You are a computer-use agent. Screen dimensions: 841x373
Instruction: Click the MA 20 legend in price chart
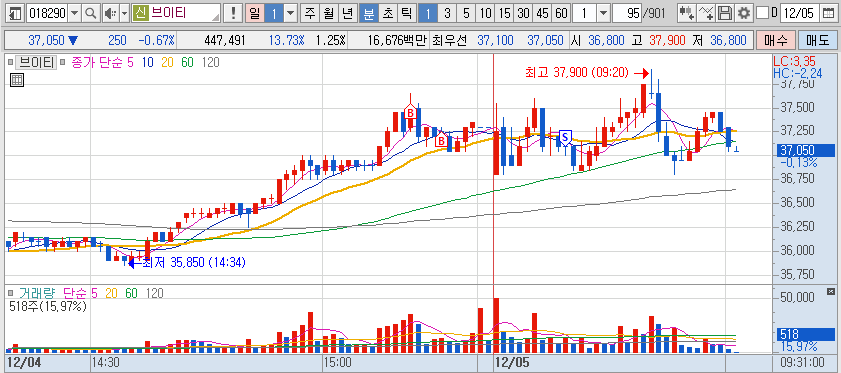(167, 63)
